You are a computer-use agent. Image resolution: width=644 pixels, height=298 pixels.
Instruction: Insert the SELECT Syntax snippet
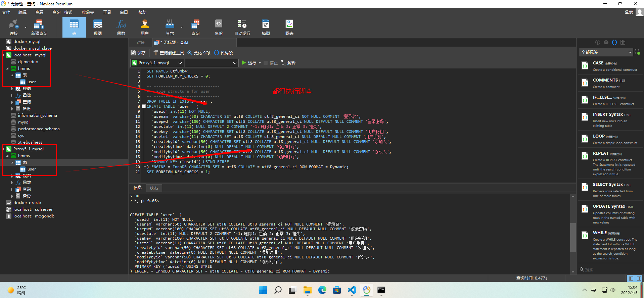pos(610,190)
